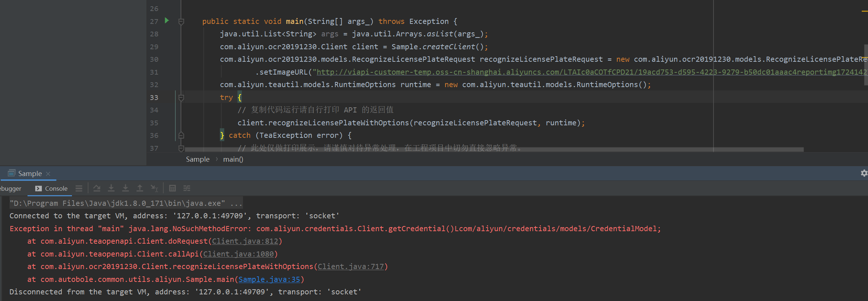Screen dimensions: 868x301
Task: Click line number 35 in gutter
Action: pos(154,123)
